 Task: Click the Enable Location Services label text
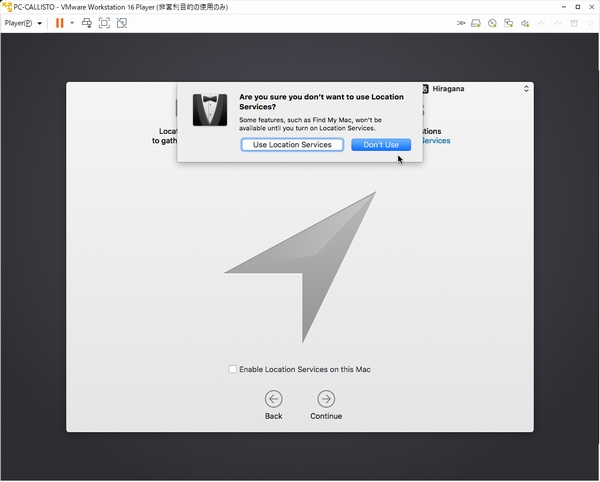click(x=305, y=370)
